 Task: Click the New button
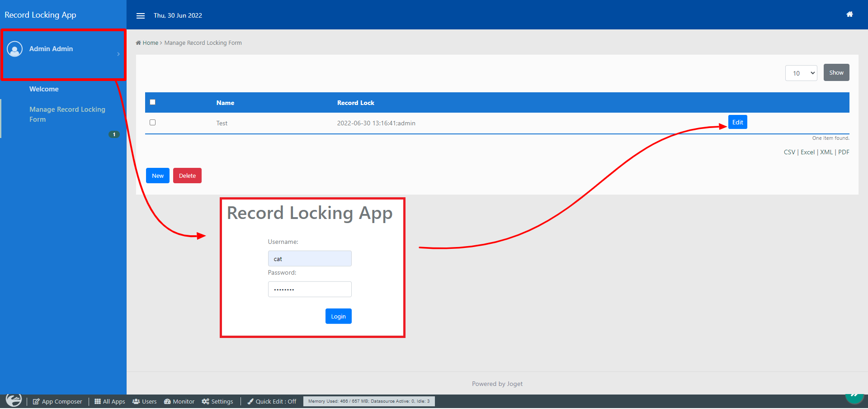[158, 176]
